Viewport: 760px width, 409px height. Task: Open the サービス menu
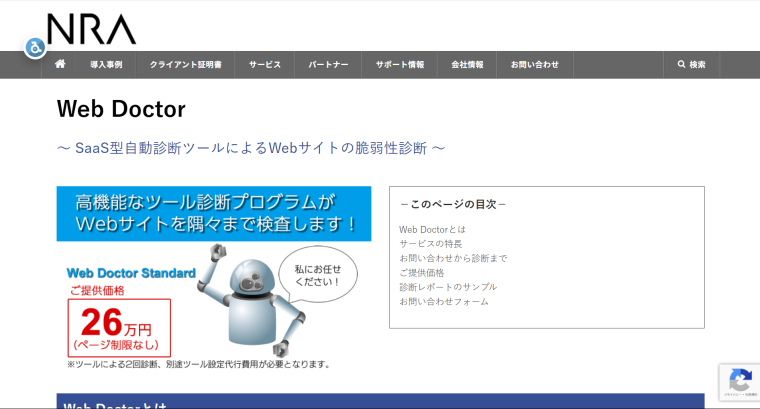tap(265, 64)
